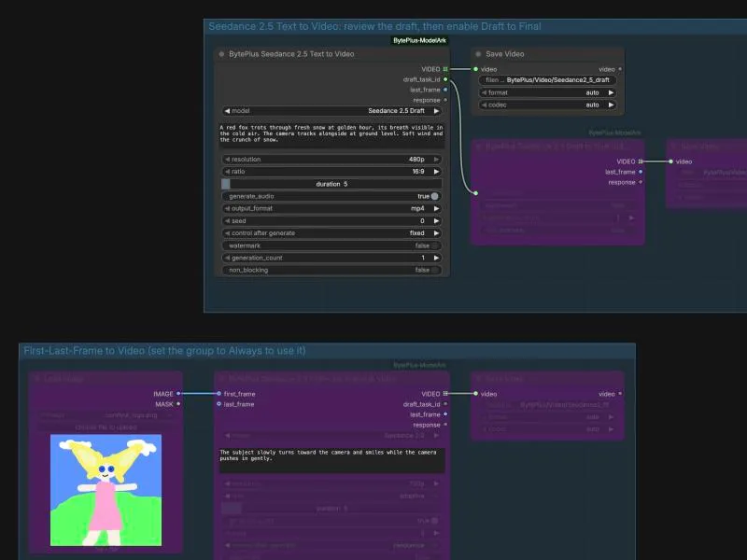Click the MASK output socket of Load Image node

tap(178, 404)
